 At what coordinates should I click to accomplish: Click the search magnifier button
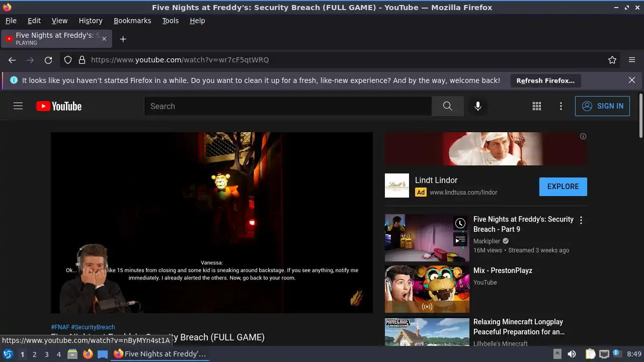(x=447, y=106)
